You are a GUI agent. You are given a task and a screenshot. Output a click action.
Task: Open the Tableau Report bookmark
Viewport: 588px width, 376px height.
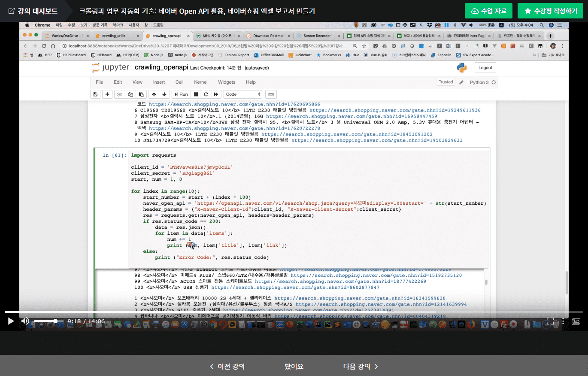[x=234, y=55]
